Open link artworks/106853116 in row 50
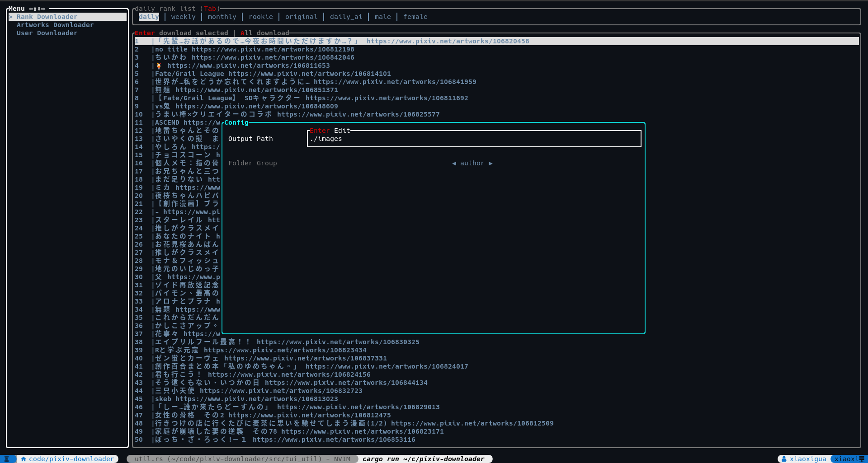This screenshot has height=463, width=868. pyautogui.click(x=334, y=440)
